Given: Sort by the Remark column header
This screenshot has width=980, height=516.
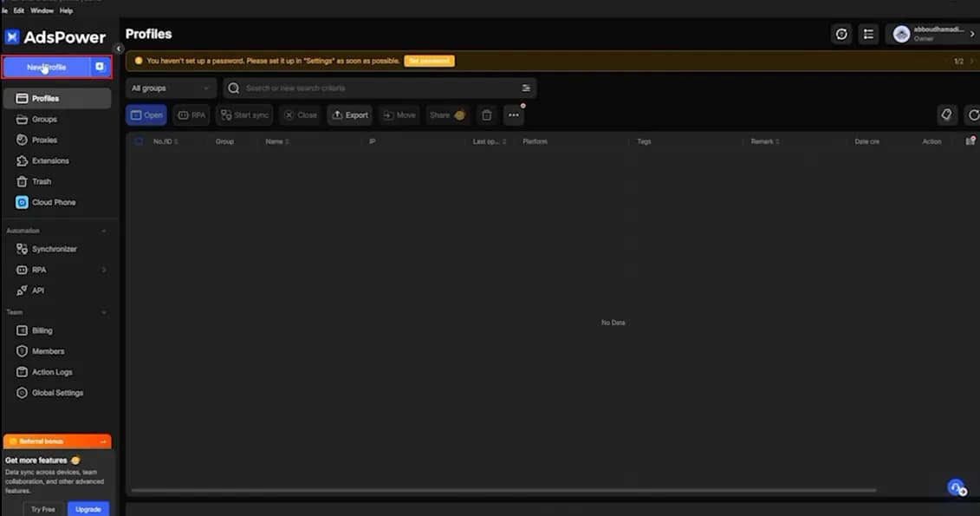Looking at the screenshot, I should [765, 141].
